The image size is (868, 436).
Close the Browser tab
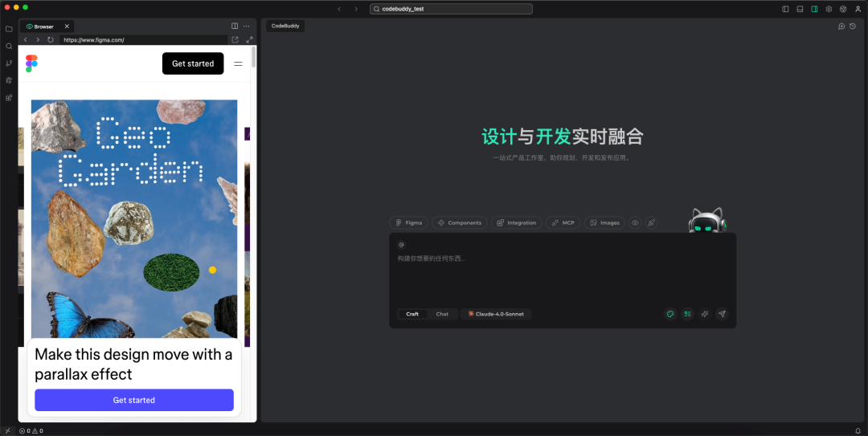pyautogui.click(x=67, y=26)
